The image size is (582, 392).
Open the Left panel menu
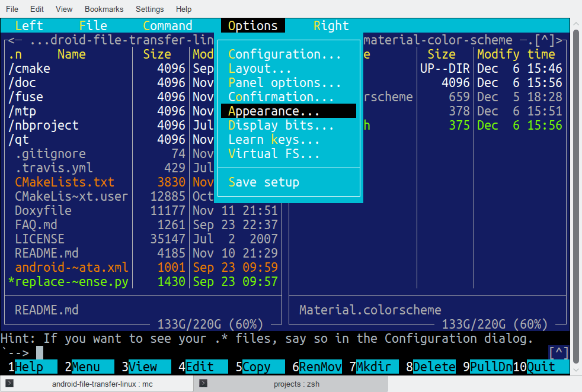(28, 25)
